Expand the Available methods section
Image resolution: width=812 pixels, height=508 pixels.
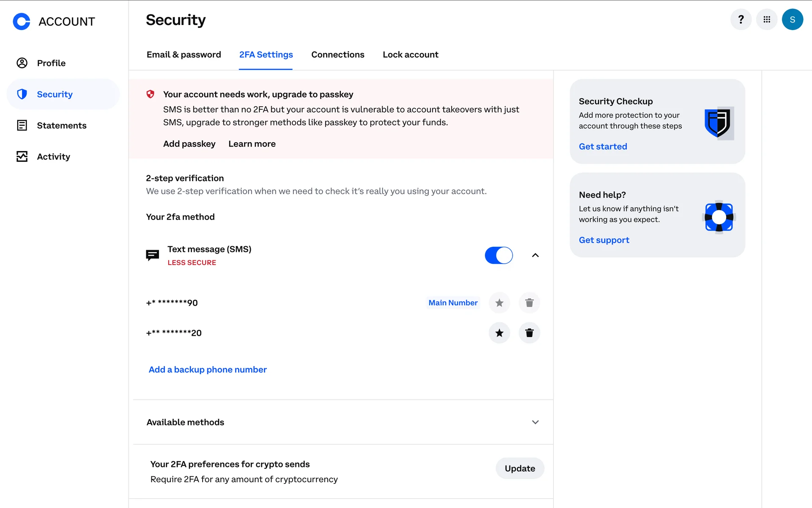535,422
